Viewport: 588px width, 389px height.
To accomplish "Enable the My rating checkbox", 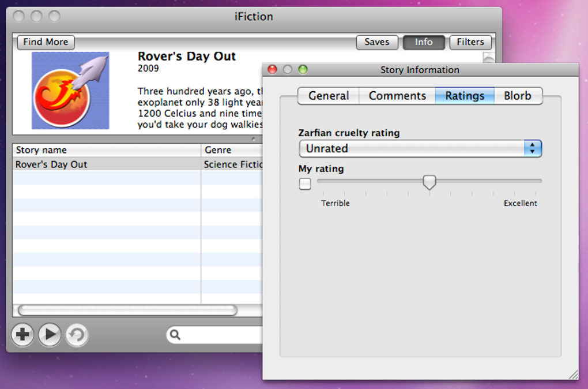I will [x=305, y=184].
